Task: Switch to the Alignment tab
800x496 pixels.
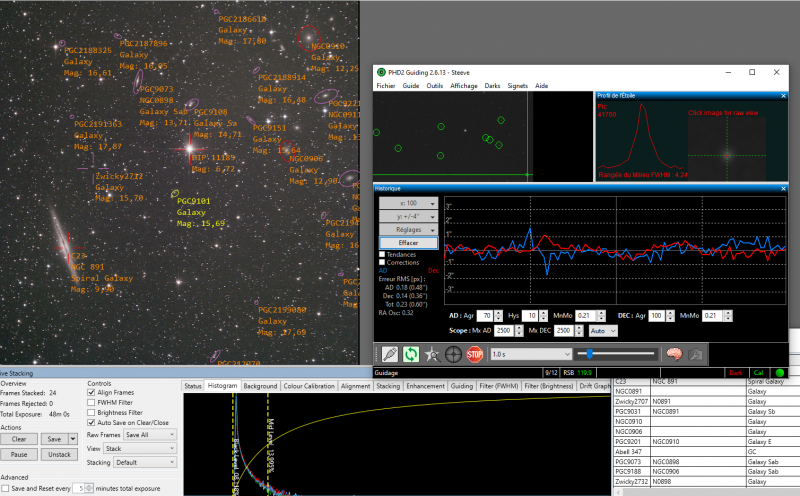Action: [x=355, y=386]
